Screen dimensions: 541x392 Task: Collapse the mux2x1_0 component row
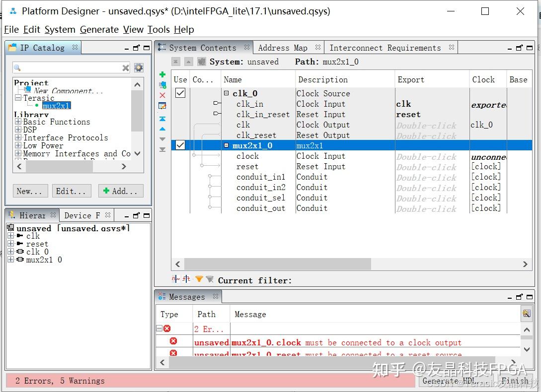tap(227, 145)
